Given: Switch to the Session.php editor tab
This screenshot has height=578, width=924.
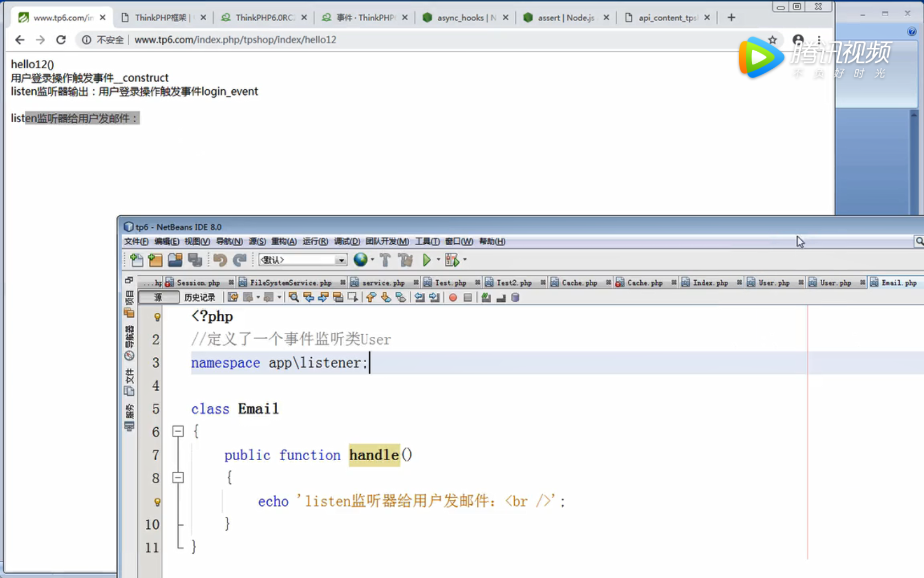Looking at the screenshot, I should point(199,282).
